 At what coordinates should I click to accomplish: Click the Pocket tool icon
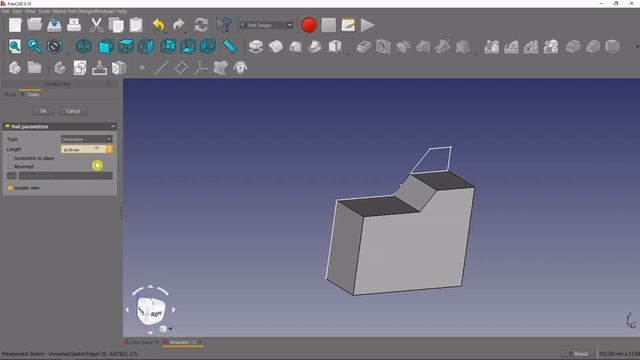pos(363,47)
